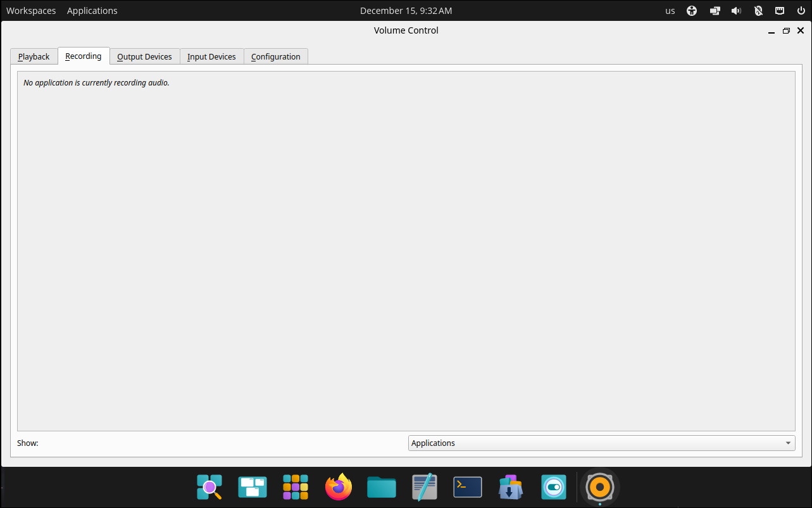Open the Workspaces menu
This screenshot has height=508, width=812.
point(30,10)
